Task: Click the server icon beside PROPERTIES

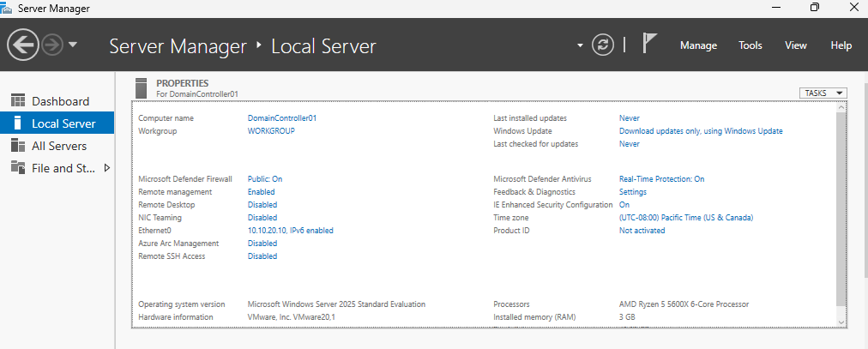Action: coord(142,88)
